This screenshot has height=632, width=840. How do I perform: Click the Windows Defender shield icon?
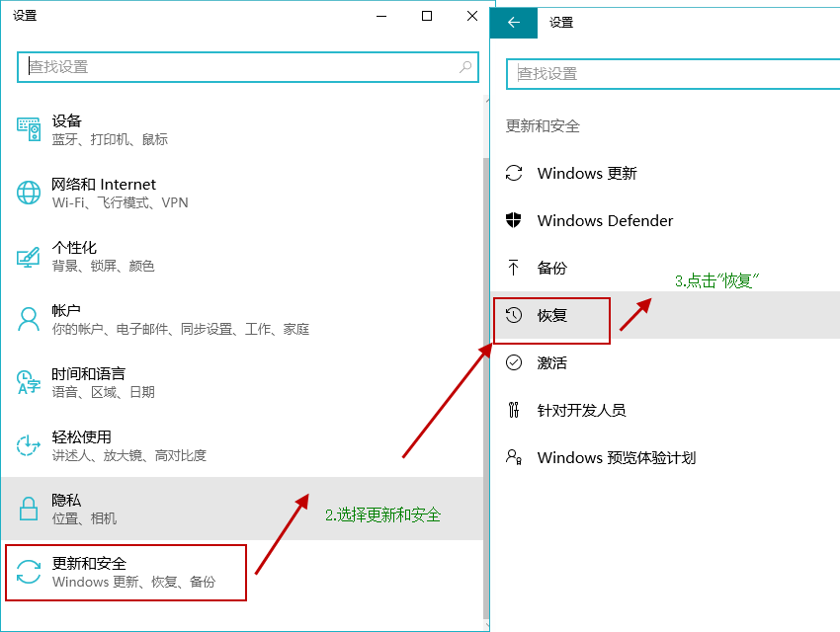pos(514,220)
